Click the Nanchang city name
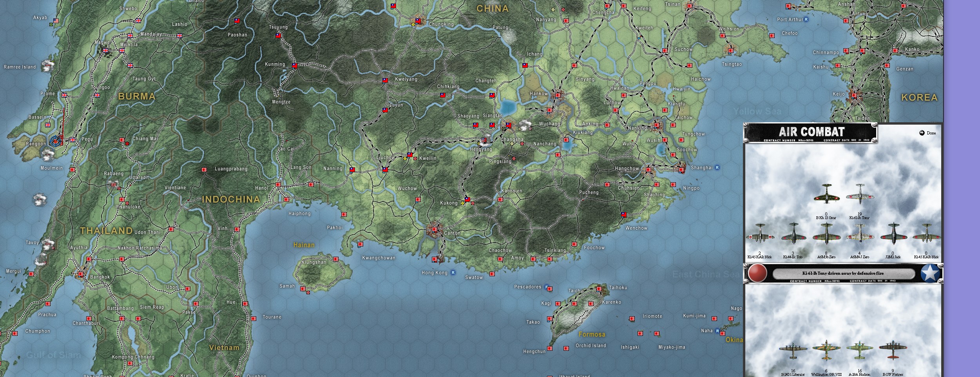 pyautogui.click(x=545, y=144)
